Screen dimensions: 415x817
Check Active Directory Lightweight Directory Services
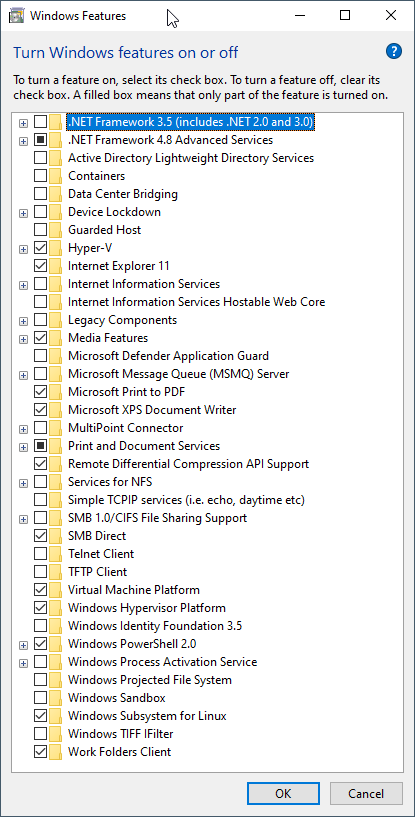[x=40, y=158]
